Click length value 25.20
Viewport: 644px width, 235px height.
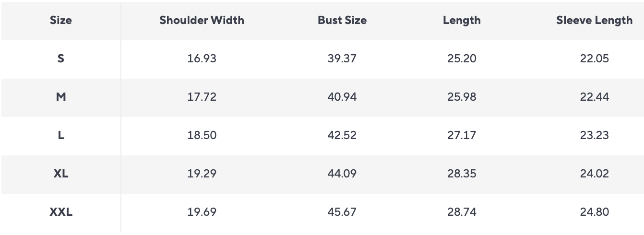click(x=462, y=59)
